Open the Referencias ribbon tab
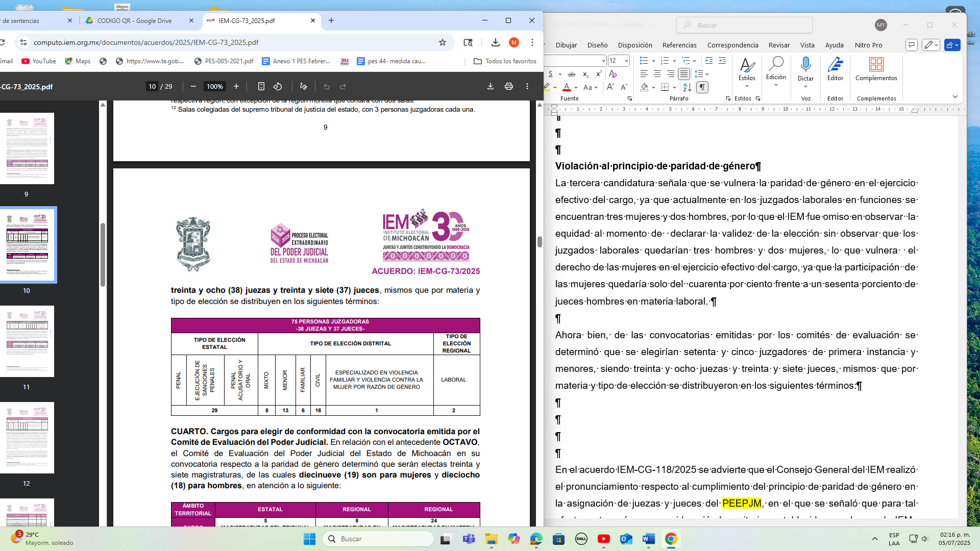This screenshot has height=551, width=980. pyautogui.click(x=679, y=45)
